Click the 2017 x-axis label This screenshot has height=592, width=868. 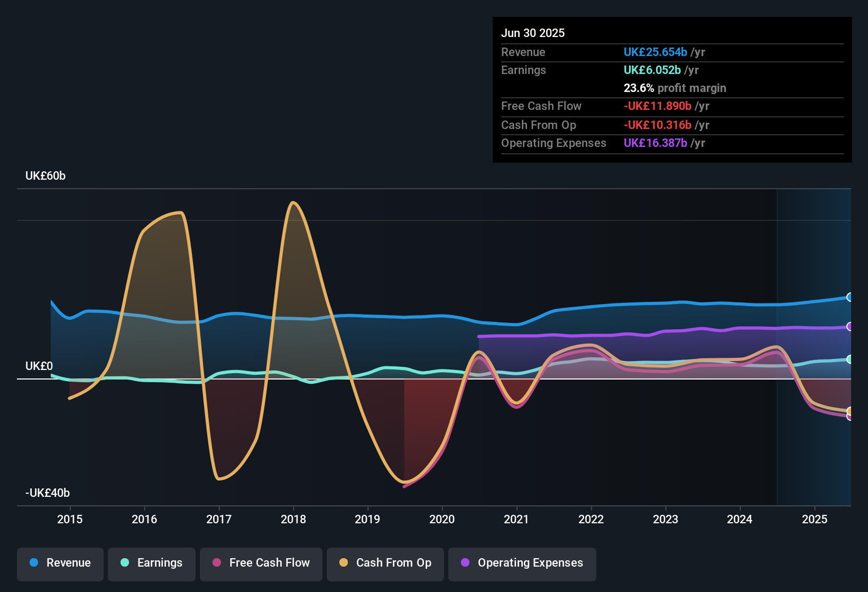coord(219,519)
